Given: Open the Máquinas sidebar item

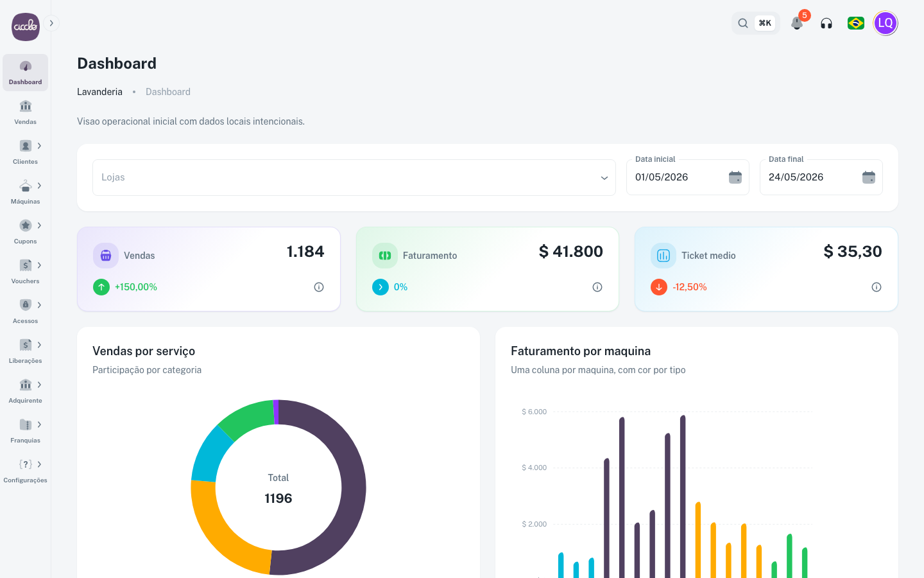Looking at the screenshot, I should tap(26, 192).
